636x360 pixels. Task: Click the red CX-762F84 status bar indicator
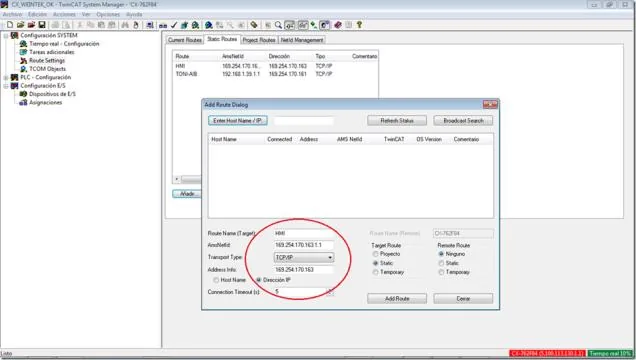[x=547, y=354]
